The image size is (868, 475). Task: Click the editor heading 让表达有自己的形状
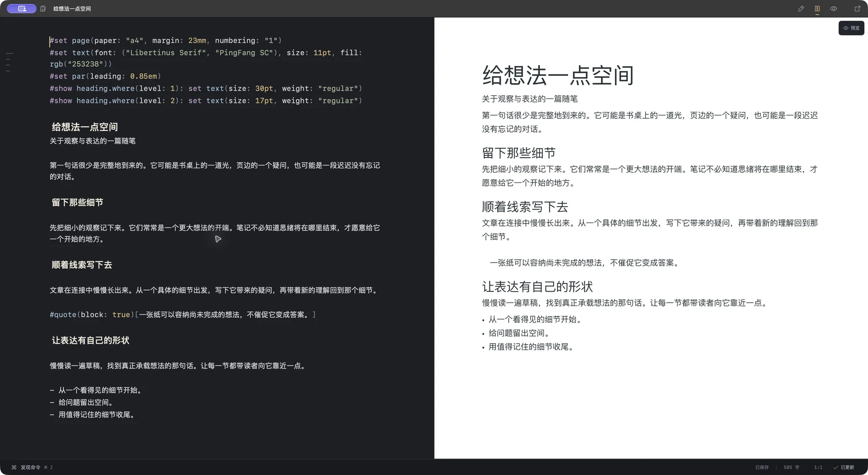point(91,340)
